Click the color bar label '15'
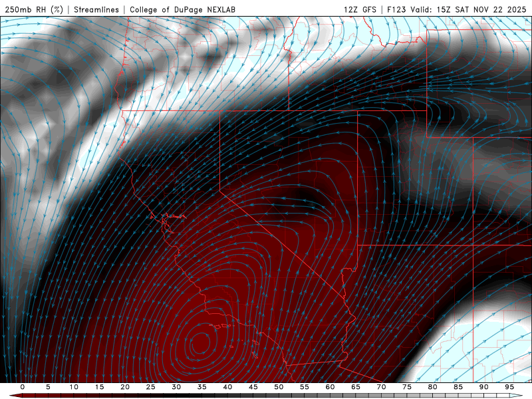 point(99,387)
